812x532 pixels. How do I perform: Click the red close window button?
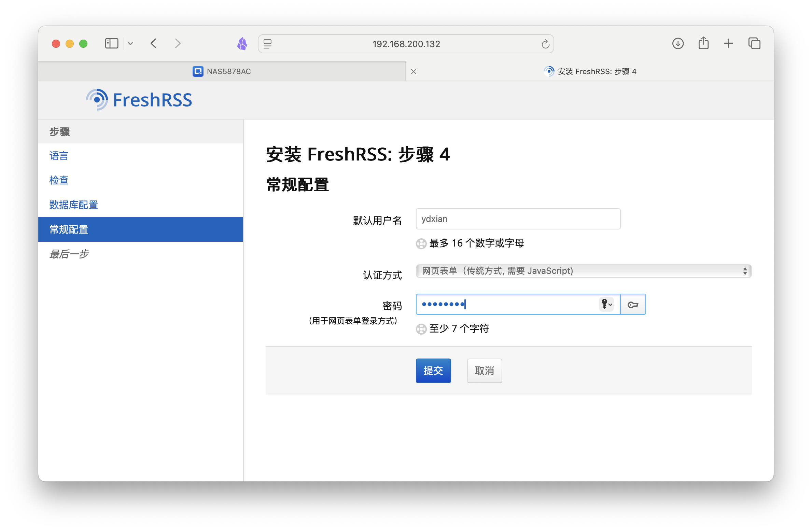[x=56, y=44]
